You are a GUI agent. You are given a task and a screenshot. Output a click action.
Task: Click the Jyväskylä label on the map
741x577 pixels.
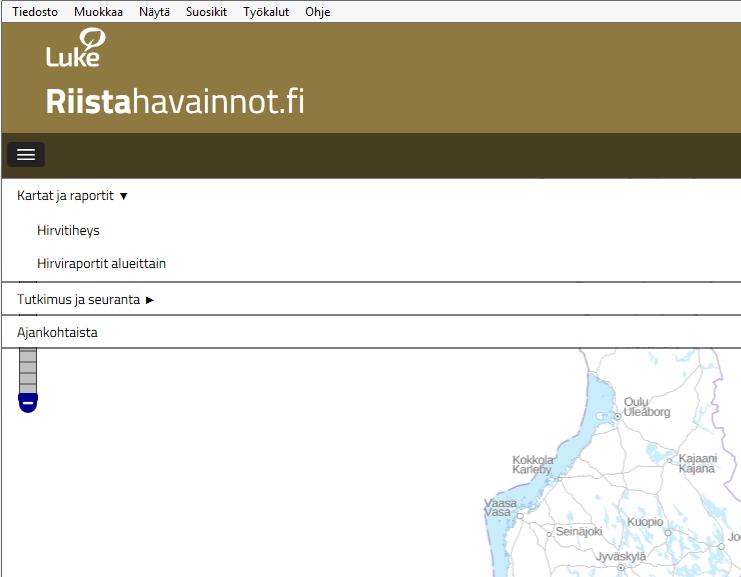tap(621, 557)
